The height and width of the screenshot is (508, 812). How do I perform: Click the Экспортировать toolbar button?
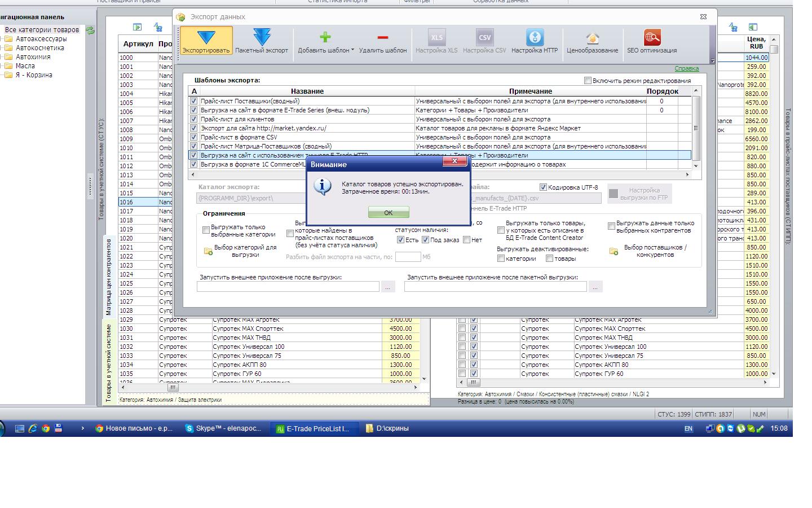[x=206, y=41]
